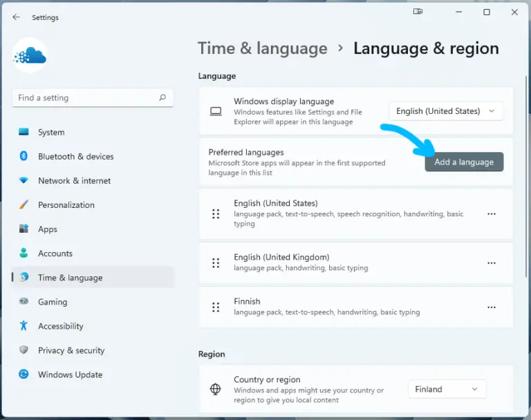Click the Personalization paintbrush icon

click(x=24, y=204)
